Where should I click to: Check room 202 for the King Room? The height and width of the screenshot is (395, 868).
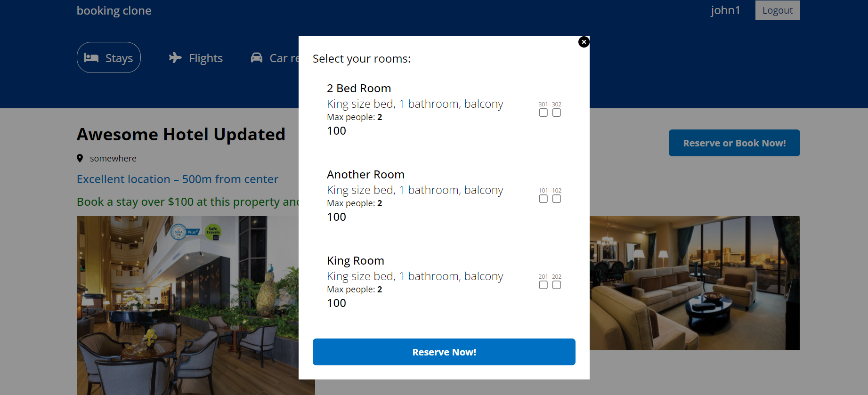(x=556, y=285)
